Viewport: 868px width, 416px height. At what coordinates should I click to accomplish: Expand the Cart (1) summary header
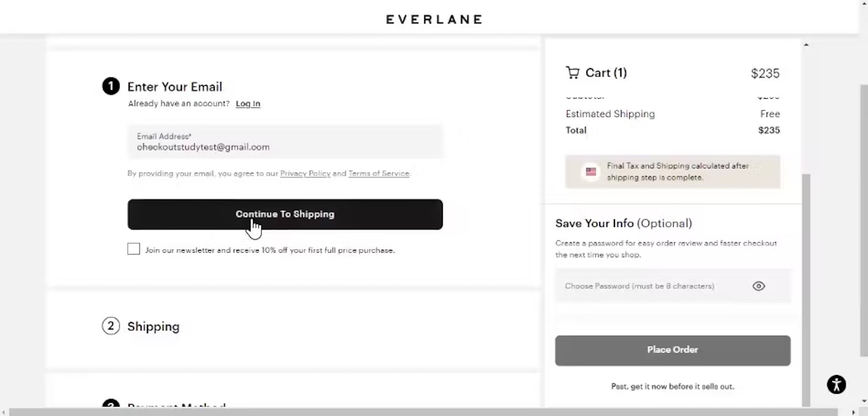tap(606, 73)
